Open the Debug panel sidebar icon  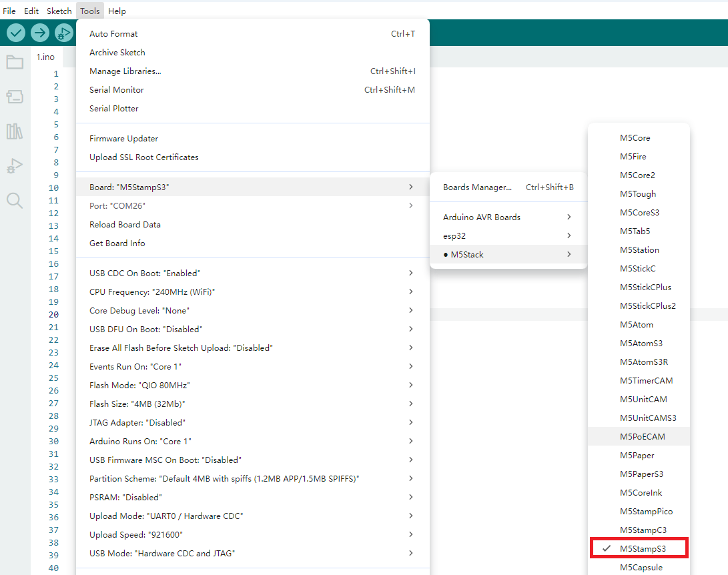pos(15,166)
